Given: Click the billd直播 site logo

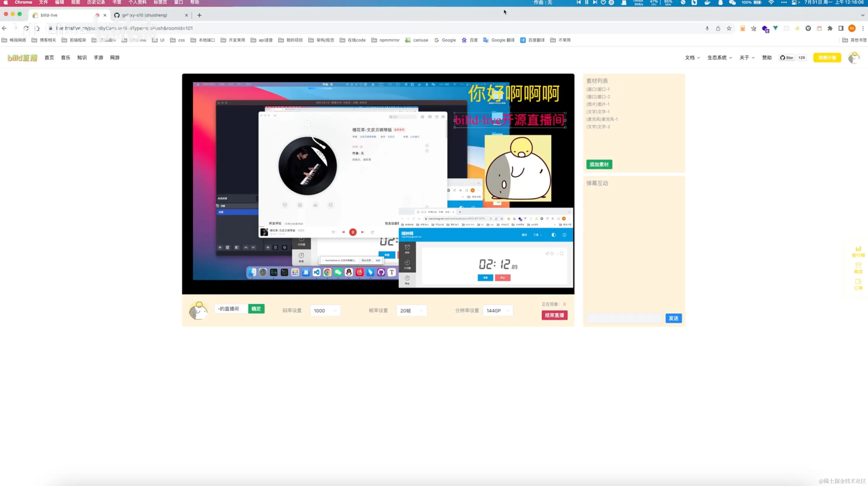Looking at the screenshot, I should point(22,58).
